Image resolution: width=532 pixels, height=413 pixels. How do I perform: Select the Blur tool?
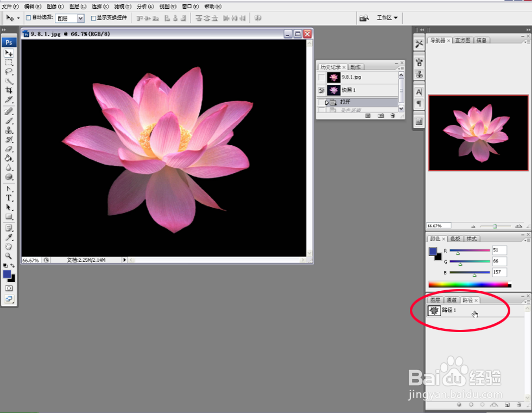coord(9,167)
